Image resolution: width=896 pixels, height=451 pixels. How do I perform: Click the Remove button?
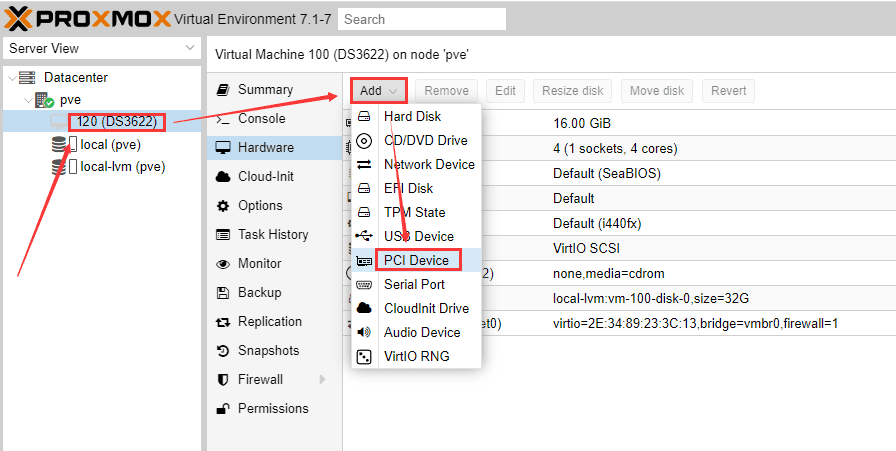click(x=446, y=91)
